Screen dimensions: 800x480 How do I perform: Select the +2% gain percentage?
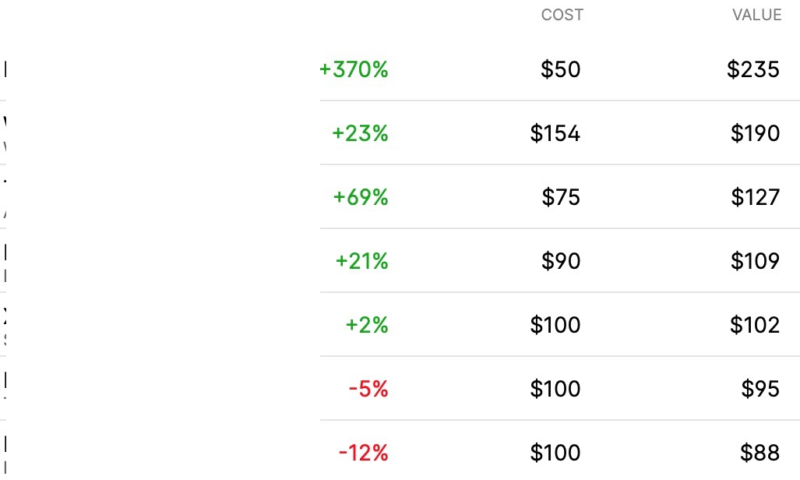coord(367,325)
